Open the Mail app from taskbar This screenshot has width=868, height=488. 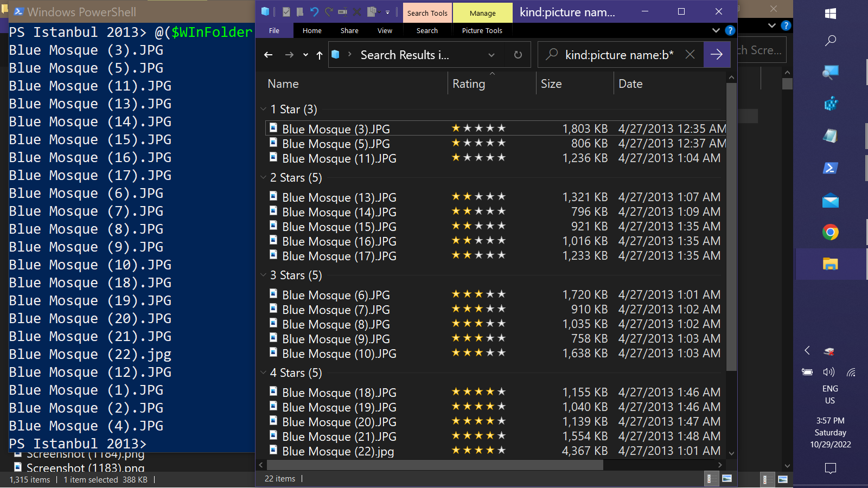pos(831,201)
